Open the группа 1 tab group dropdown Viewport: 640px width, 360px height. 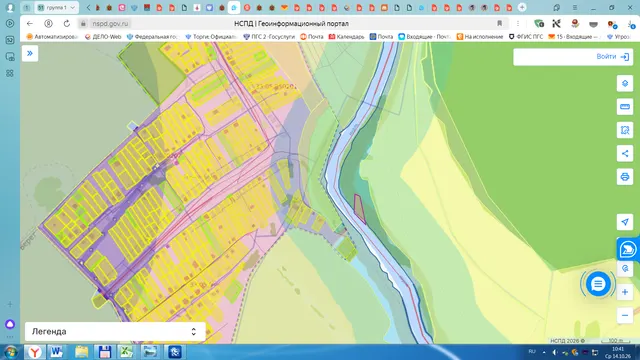56,7
